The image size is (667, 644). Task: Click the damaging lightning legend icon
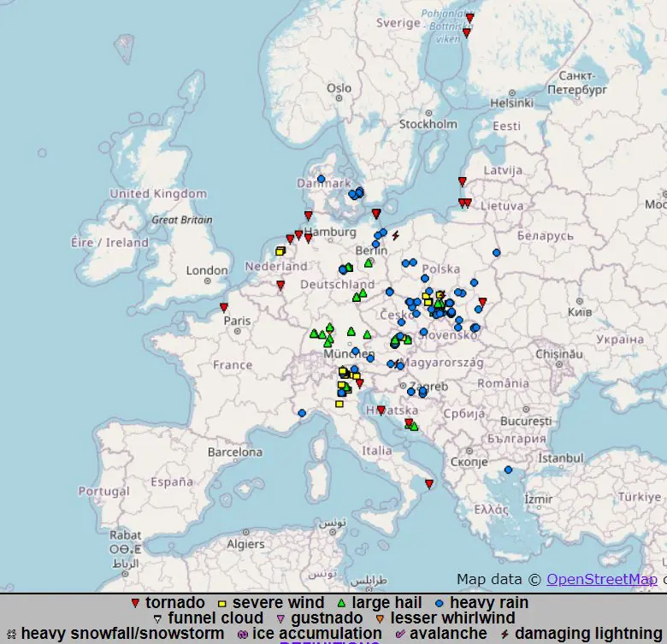tap(505, 635)
